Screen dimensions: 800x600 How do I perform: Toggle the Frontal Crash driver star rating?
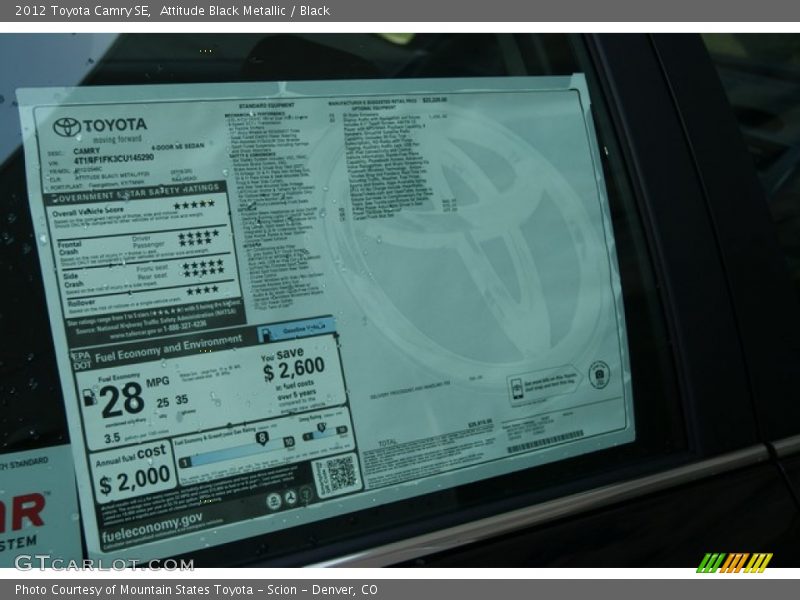point(199,235)
